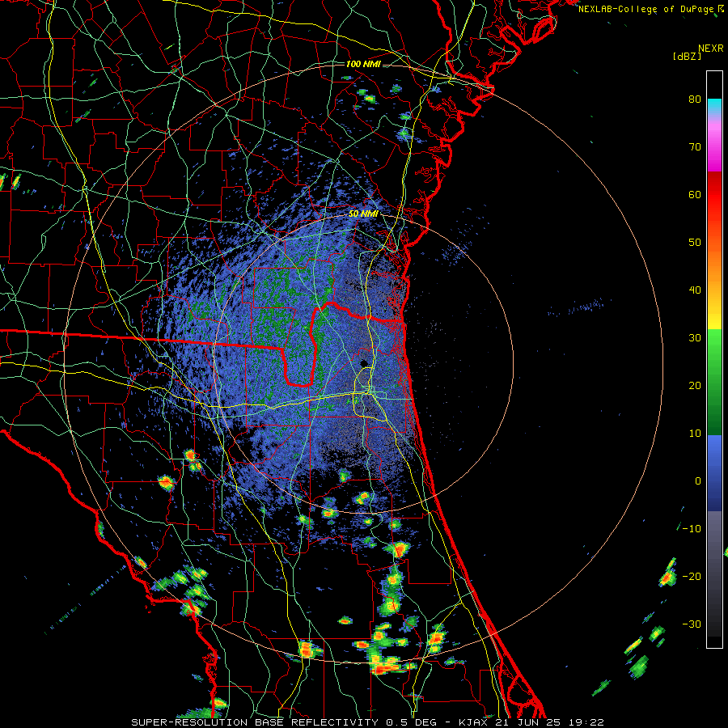Screen dimensions: 728x728
Task: Click the 19:22 timestamp in the caption
Action: click(587, 722)
